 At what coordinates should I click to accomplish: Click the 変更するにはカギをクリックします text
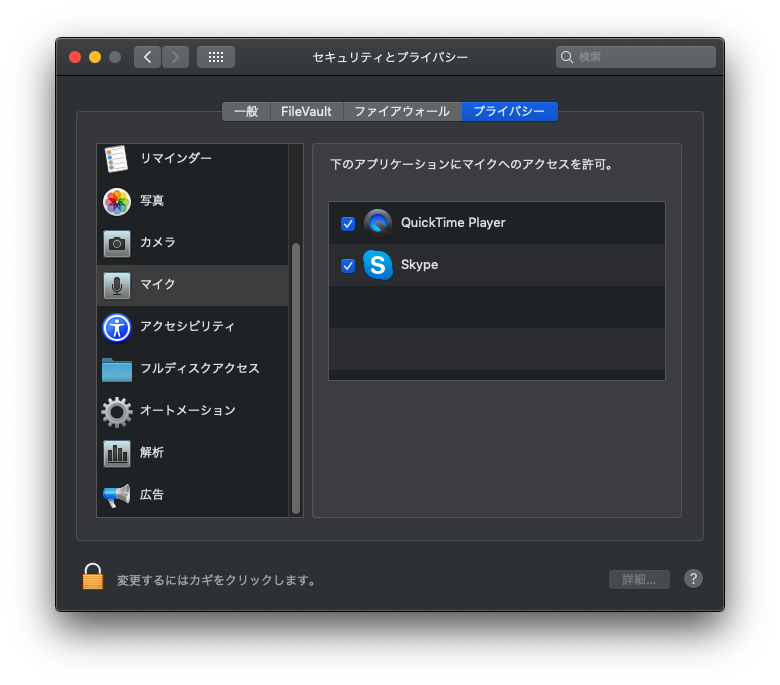tap(216, 580)
